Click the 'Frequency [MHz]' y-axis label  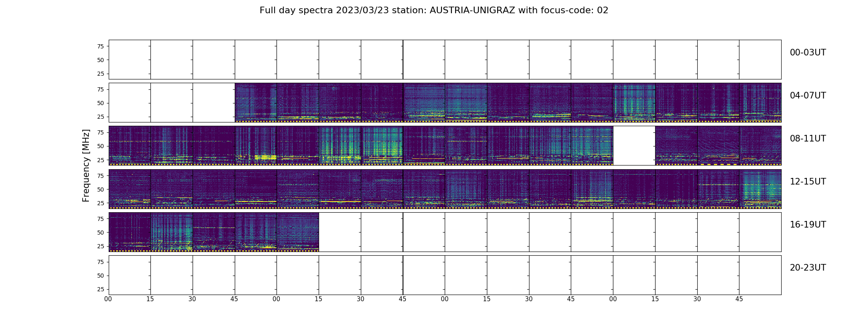point(86,165)
